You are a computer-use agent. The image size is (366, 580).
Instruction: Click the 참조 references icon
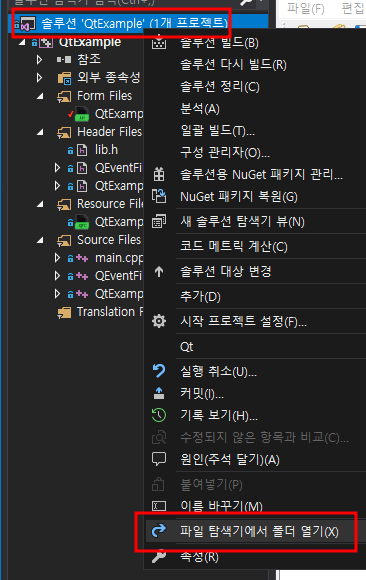coord(64,60)
